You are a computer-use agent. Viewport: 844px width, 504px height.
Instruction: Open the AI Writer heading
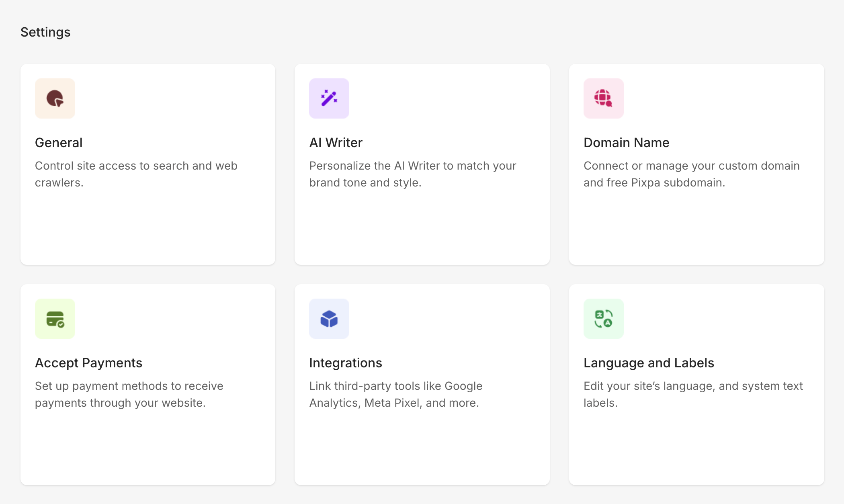point(336,143)
